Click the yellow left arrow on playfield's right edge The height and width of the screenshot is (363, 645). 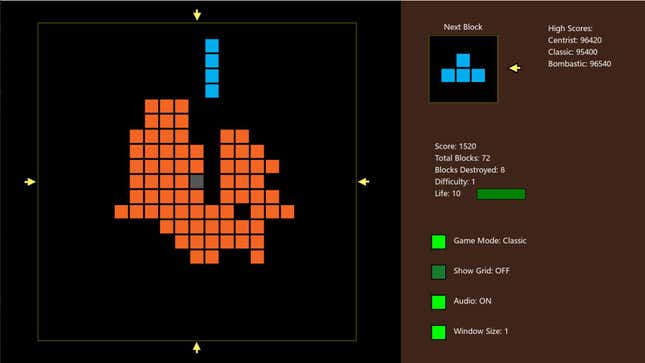pyautogui.click(x=364, y=182)
